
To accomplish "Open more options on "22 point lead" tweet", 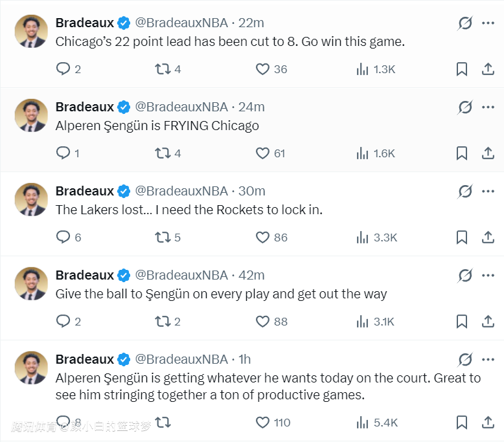I will 488,23.
